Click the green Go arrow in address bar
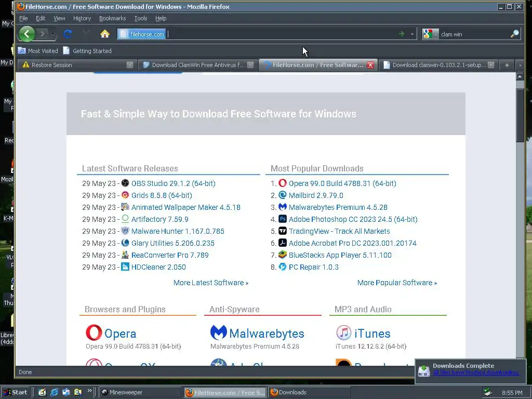532x399 pixels. pyautogui.click(x=402, y=34)
